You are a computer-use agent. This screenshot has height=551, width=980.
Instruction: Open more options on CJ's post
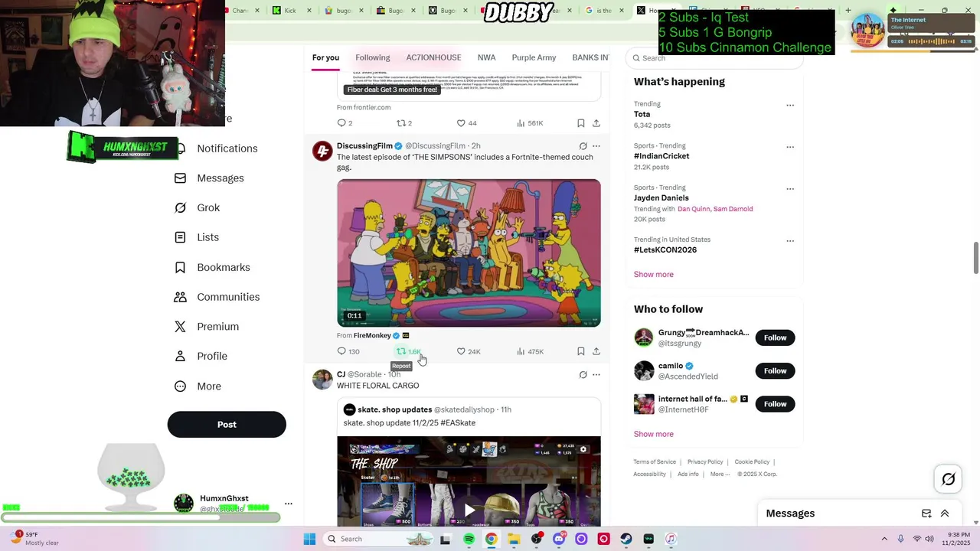596,375
